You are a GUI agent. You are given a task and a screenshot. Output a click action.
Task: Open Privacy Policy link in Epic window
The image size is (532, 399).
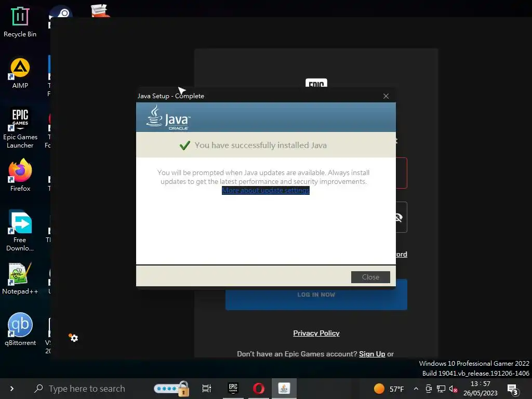click(316, 333)
